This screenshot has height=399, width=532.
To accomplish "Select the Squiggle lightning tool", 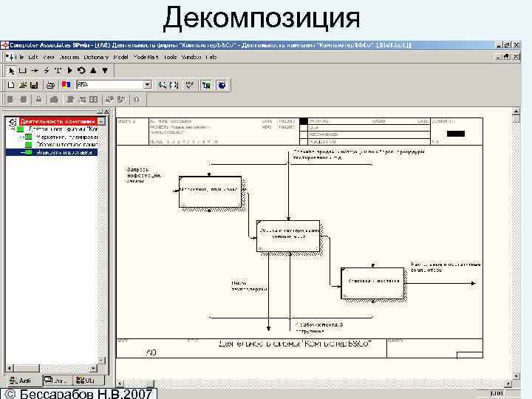I will 47,71.
